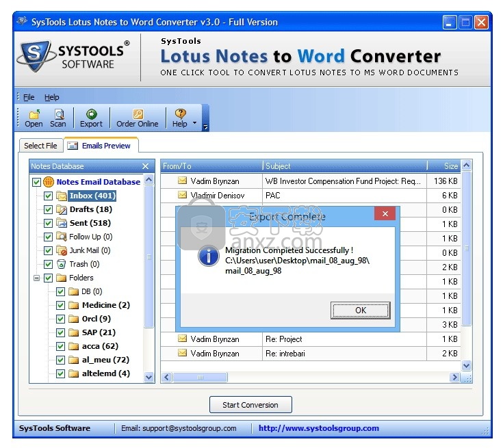The image size is (503, 448).
Task: Close the Export Complete dialog
Action: coord(385,214)
